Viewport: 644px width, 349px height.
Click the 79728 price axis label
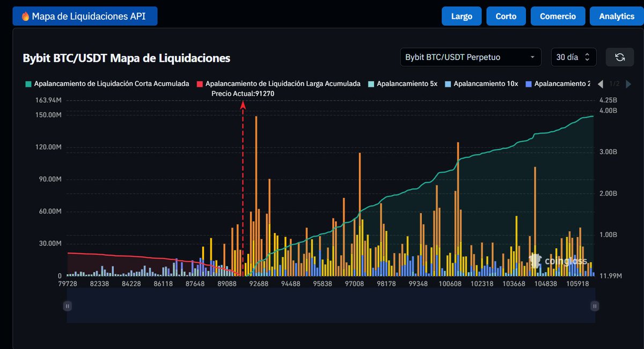pyautogui.click(x=67, y=284)
